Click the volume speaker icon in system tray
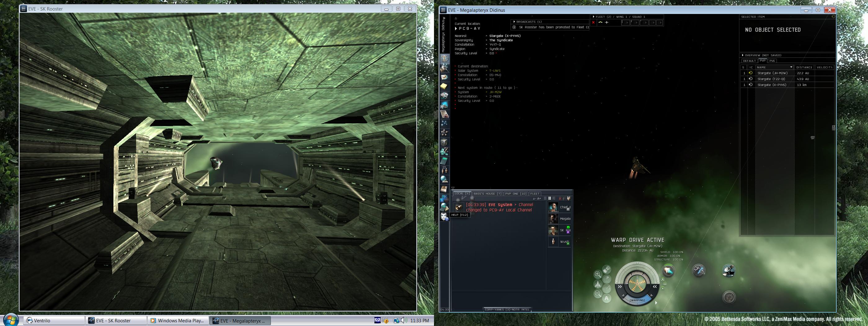The image size is (868, 326). (x=404, y=321)
